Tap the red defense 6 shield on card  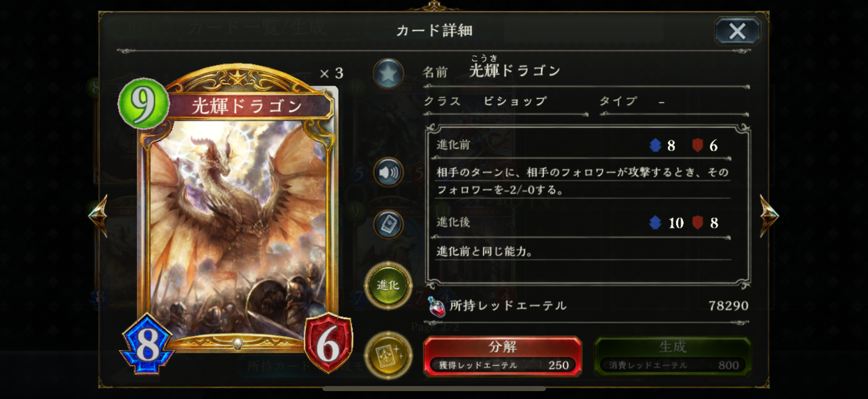click(328, 343)
